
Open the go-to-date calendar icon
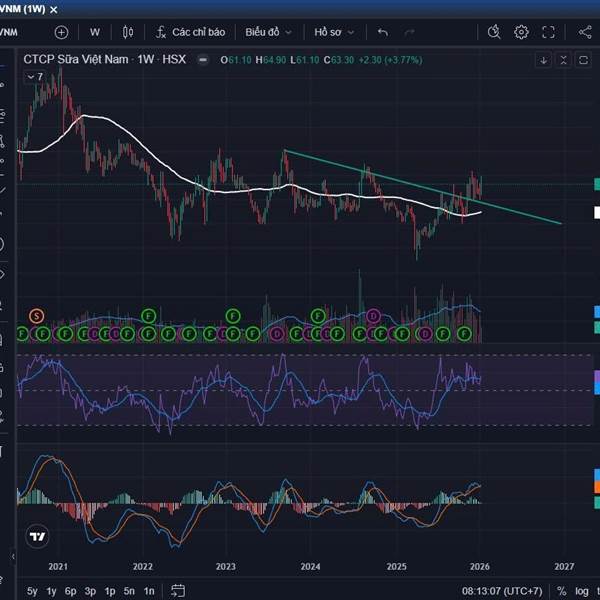pyautogui.click(x=178, y=590)
